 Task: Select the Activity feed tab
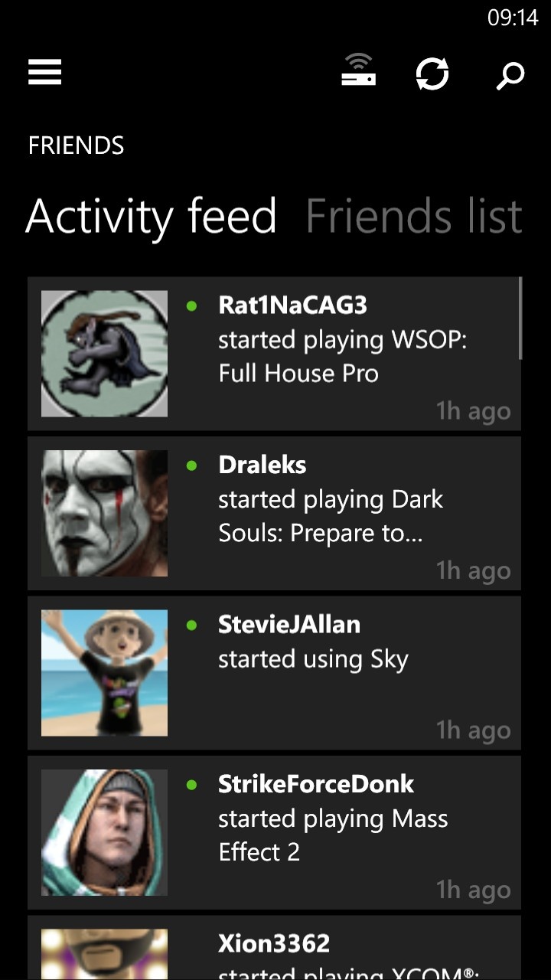point(151,216)
